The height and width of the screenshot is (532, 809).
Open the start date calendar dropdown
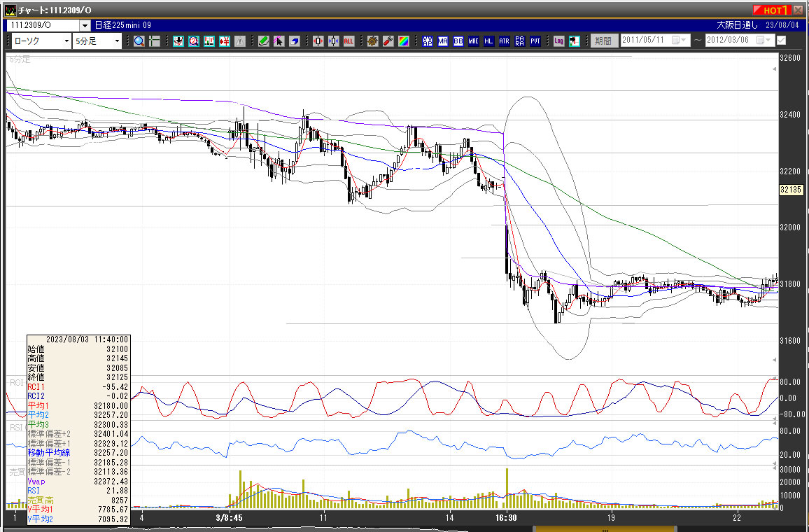pos(679,40)
